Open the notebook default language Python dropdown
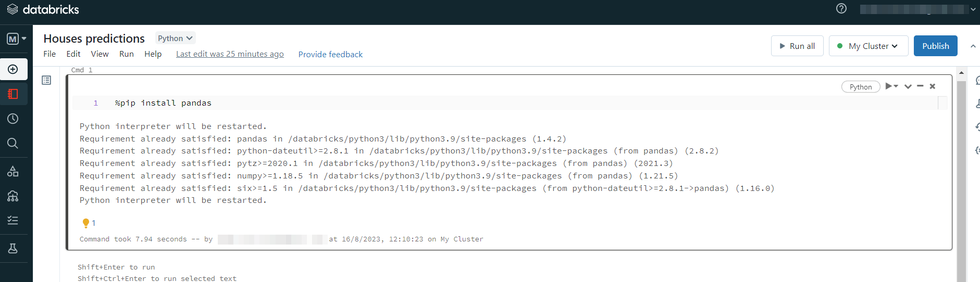Image resolution: width=980 pixels, height=282 pixels. (x=175, y=38)
